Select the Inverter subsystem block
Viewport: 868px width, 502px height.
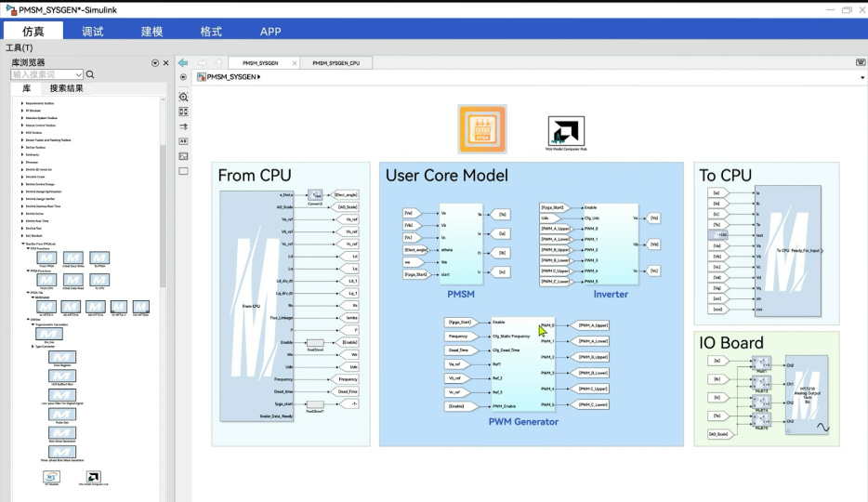[x=611, y=244]
